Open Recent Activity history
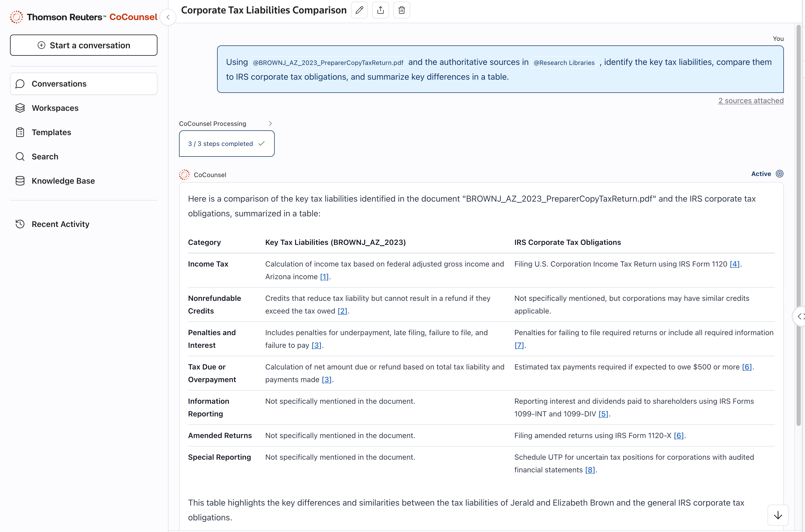The width and height of the screenshot is (805, 532). point(60,224)
